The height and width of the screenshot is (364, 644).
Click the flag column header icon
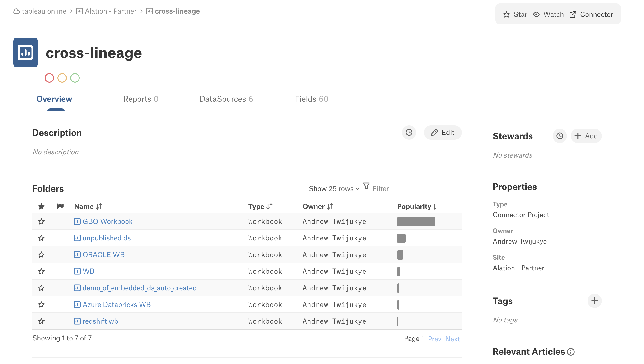60,206
